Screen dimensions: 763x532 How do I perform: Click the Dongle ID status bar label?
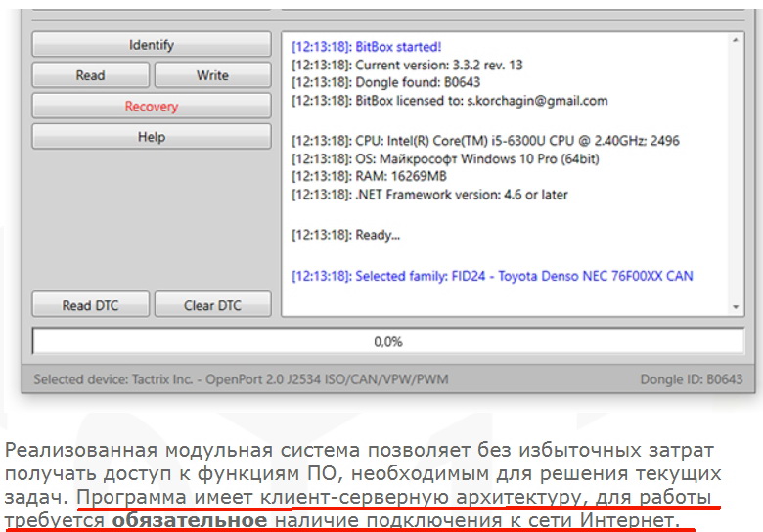691,379
